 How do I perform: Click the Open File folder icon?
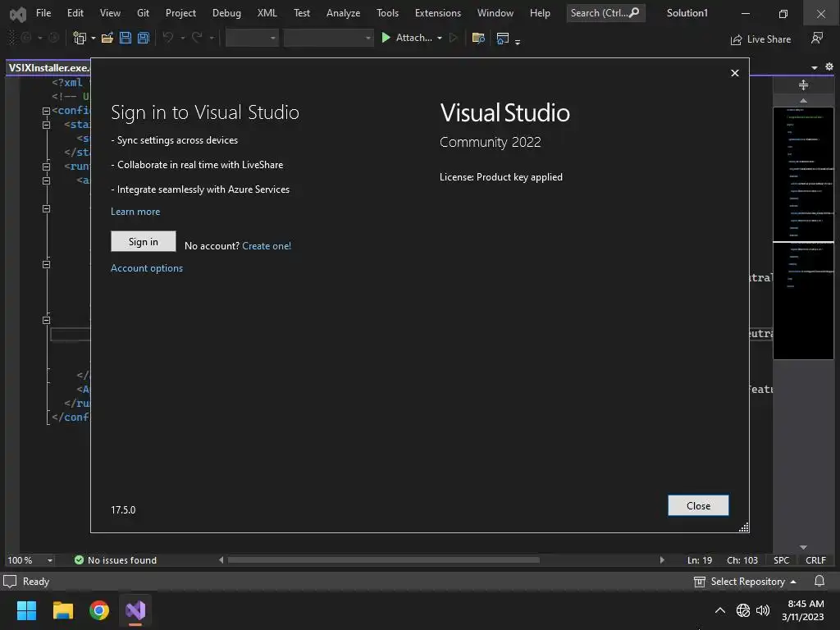(107, 38)
